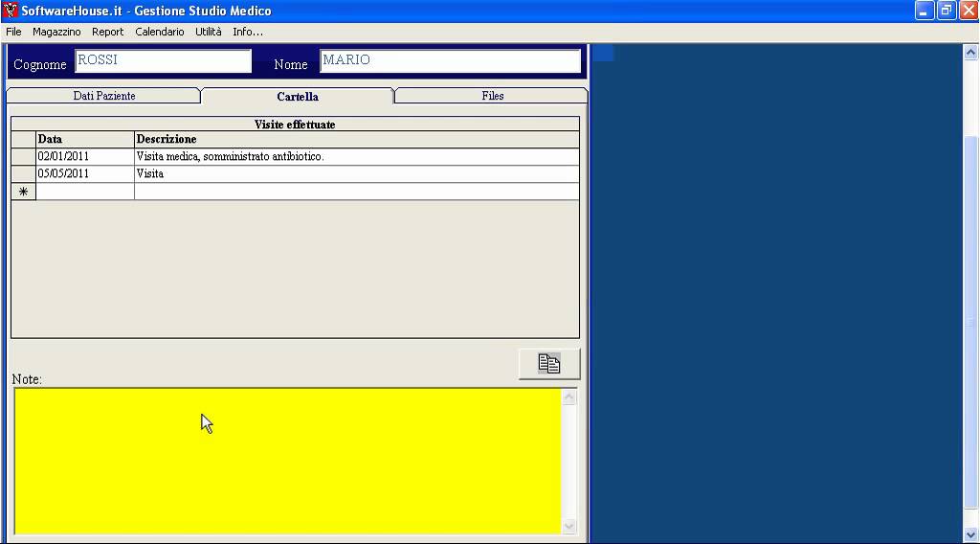
Task: Click the Cognome field containing ROSSI
Action: coord(163,61)
